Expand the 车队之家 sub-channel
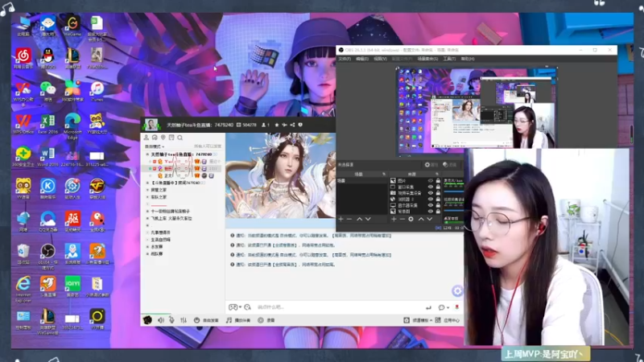 click(147, 197)
